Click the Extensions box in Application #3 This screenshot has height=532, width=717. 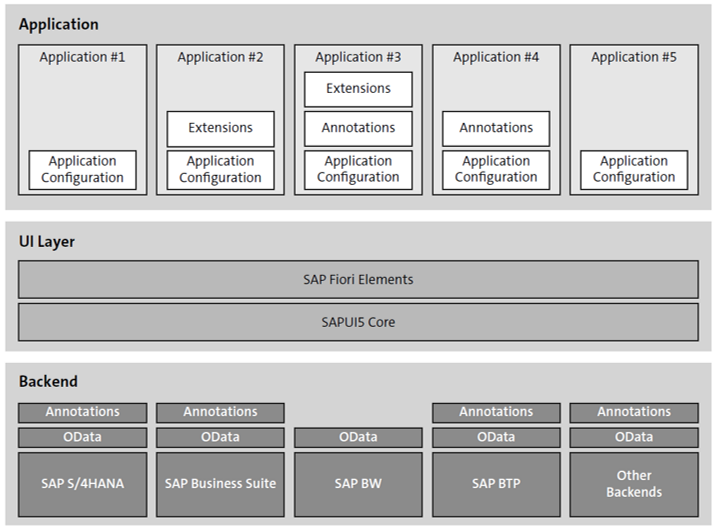click(358, 89)
